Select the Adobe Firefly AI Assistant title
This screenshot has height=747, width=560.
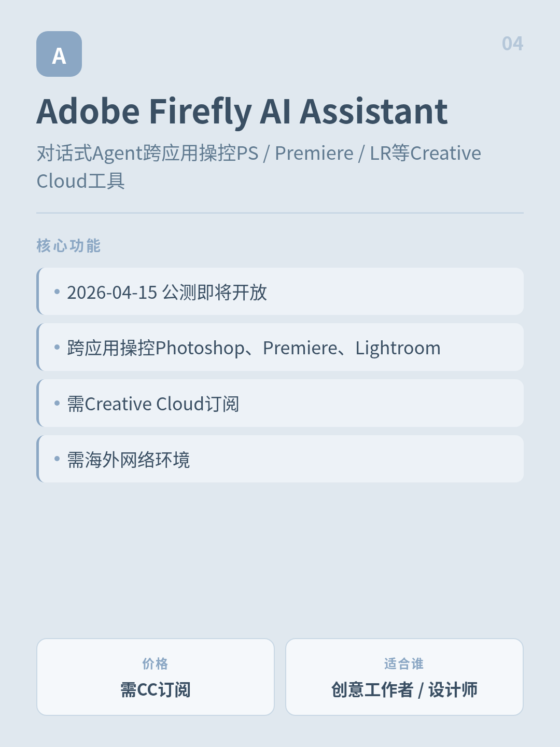point(242,112)
